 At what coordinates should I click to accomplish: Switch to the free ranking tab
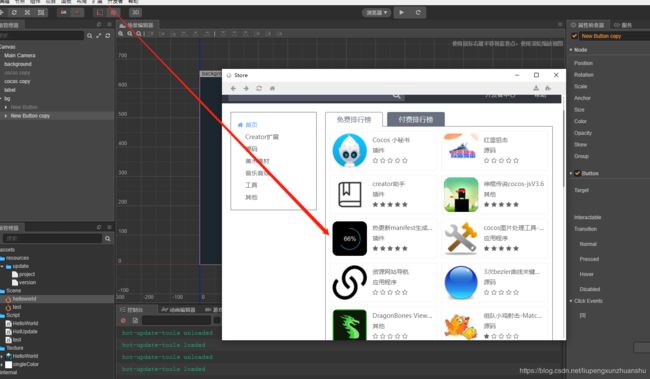354,119
